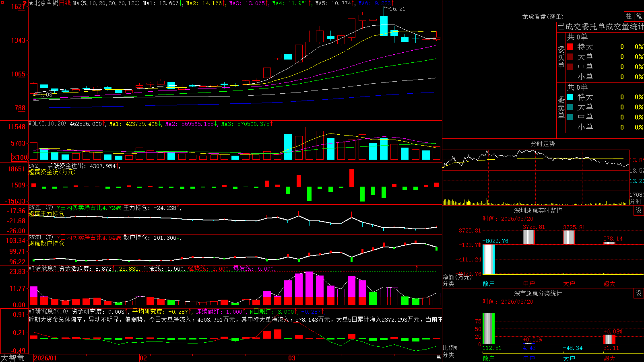This screenshot has height=362, width=644.
Task: Click the 委卖单 vertical section label
Action: click(561, 108)
